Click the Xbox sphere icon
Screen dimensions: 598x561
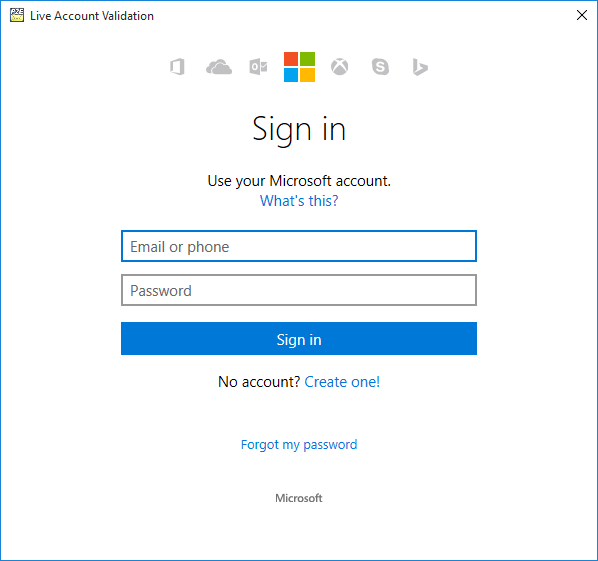click(x=339, y=67)
